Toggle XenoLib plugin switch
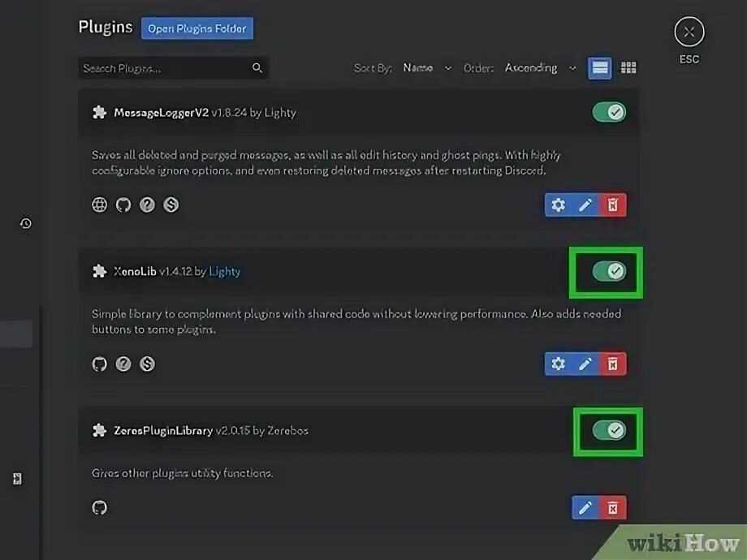This screenshot has width=747, height=560. pos(609,271)
